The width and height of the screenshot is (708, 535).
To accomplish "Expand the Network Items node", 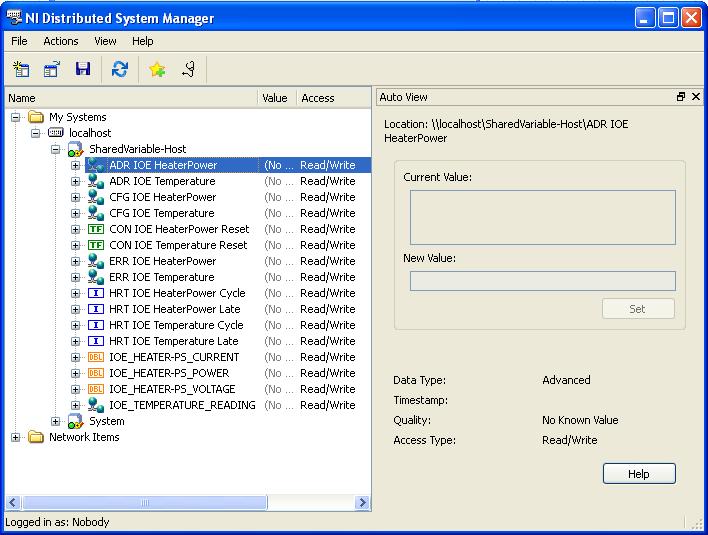I will (x=16, y=437).
